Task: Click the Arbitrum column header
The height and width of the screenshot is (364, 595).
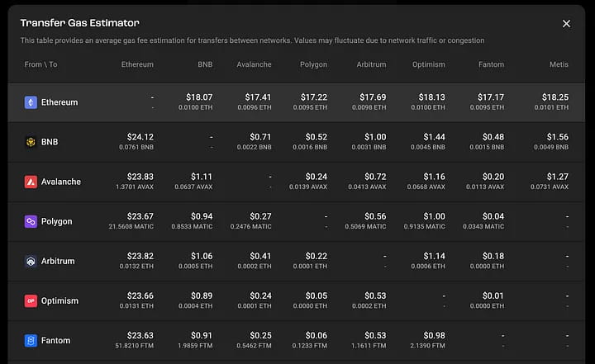Action: (371, 64)
